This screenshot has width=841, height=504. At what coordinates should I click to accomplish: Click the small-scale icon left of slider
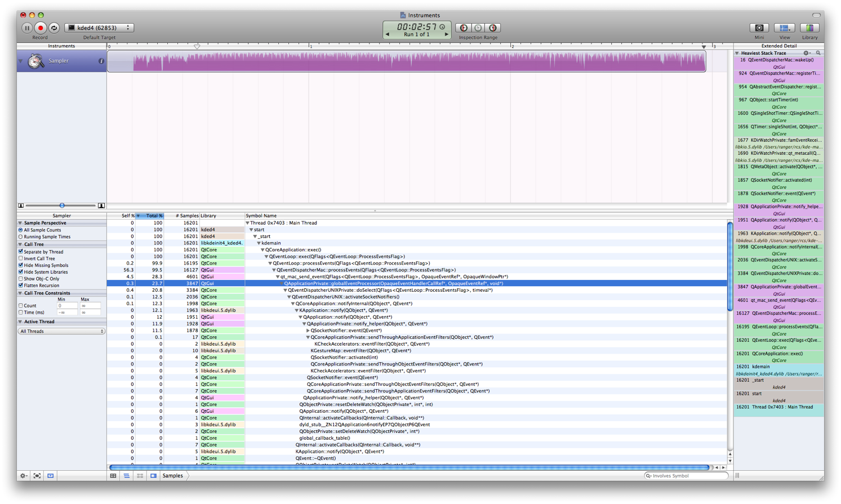pyautogui.click(x=21, y=206)
